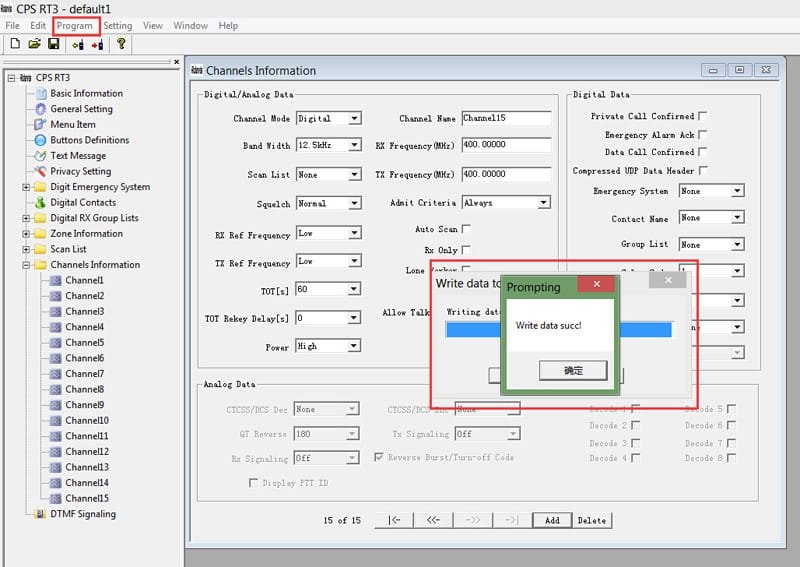Open Band Width dropdown

(x=354, y=145)
